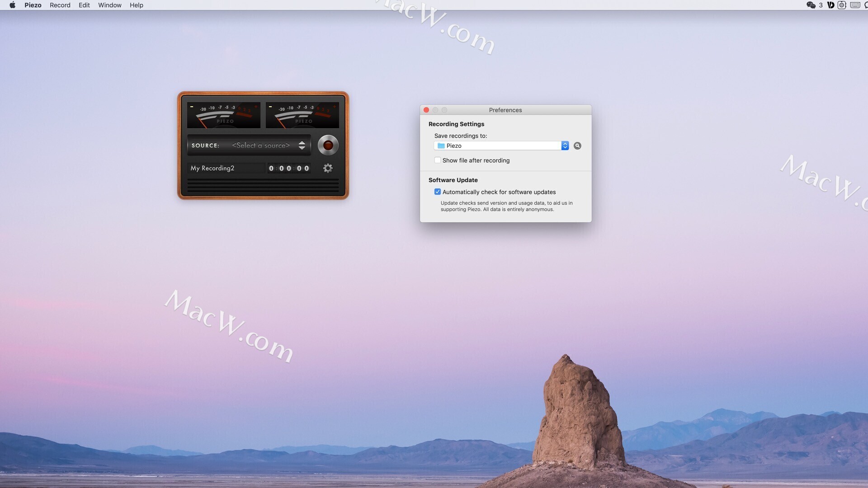
Task: Click the red record button in Piezo
Action: (328, 145)
